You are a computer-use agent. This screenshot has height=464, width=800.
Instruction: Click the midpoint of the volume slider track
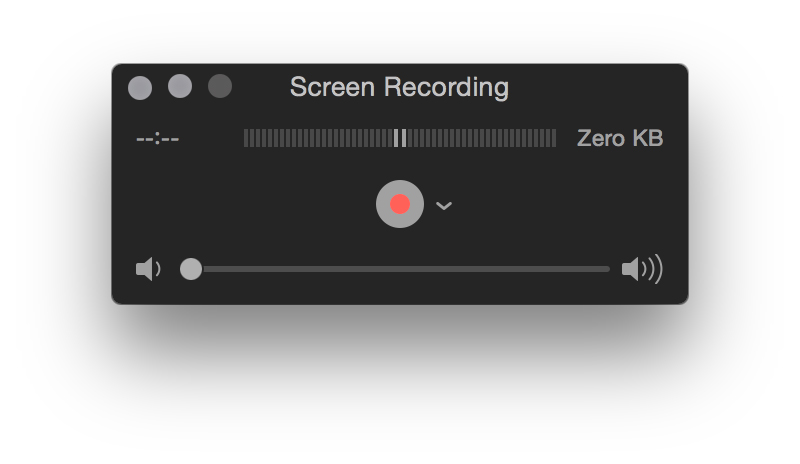point(400,269)
